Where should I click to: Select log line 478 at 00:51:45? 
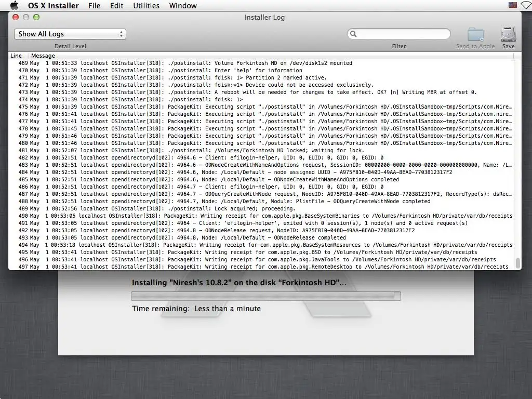[261, 129]
